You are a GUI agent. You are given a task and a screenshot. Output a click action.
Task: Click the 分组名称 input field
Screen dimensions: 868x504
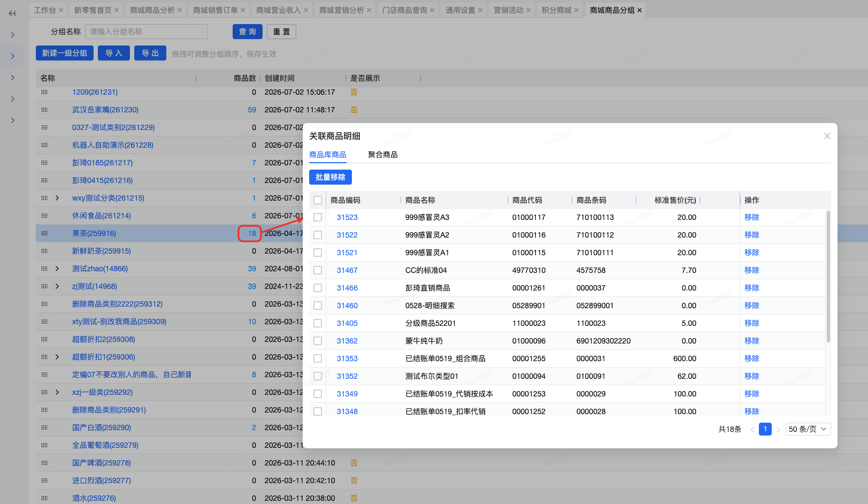coord(147,32)
